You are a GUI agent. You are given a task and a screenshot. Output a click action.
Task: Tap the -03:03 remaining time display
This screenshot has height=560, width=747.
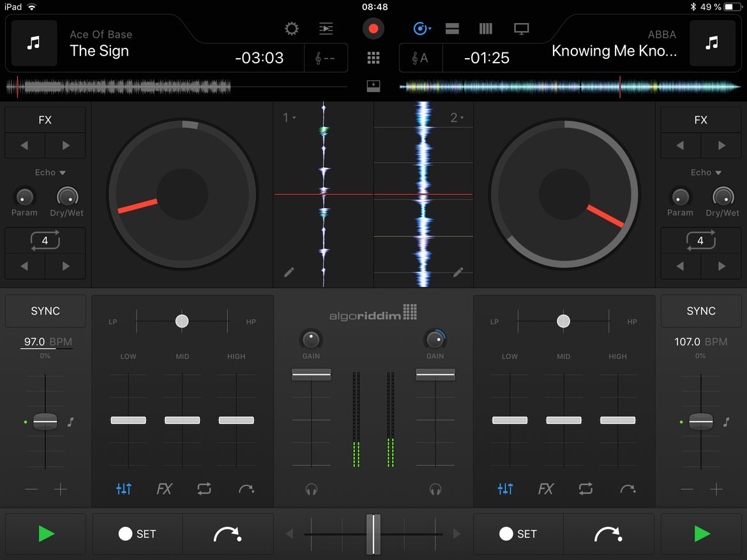[259, 58]
